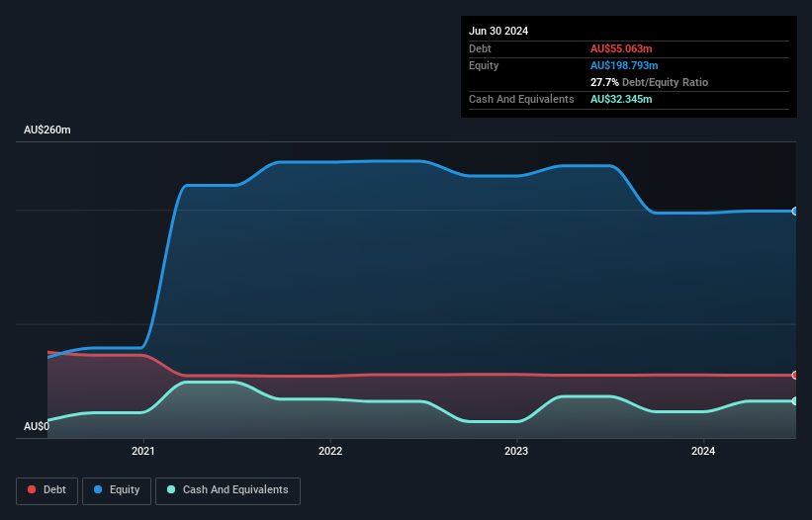Toggle the Equity legend button
The image size is (812, 520).
pyautogui.click(x=117, y=490)
